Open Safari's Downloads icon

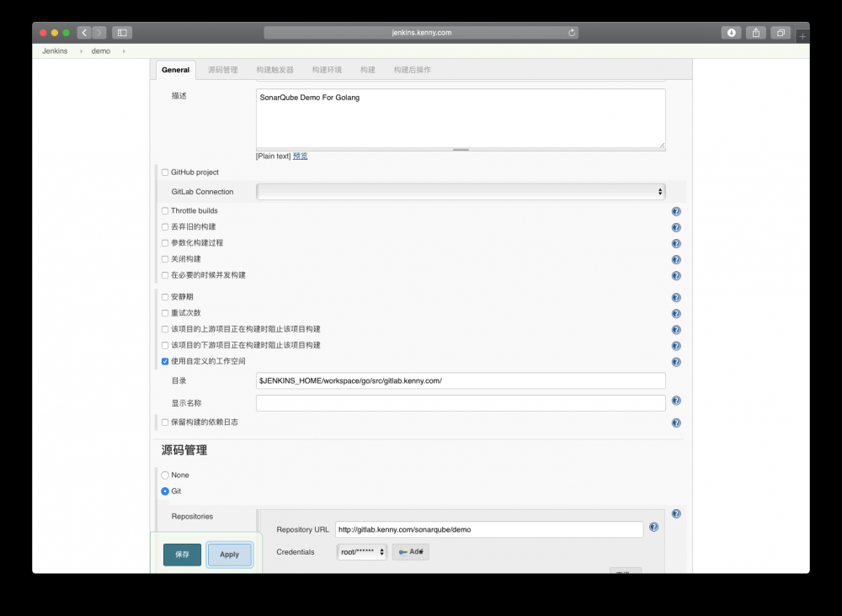coord(730,32)
